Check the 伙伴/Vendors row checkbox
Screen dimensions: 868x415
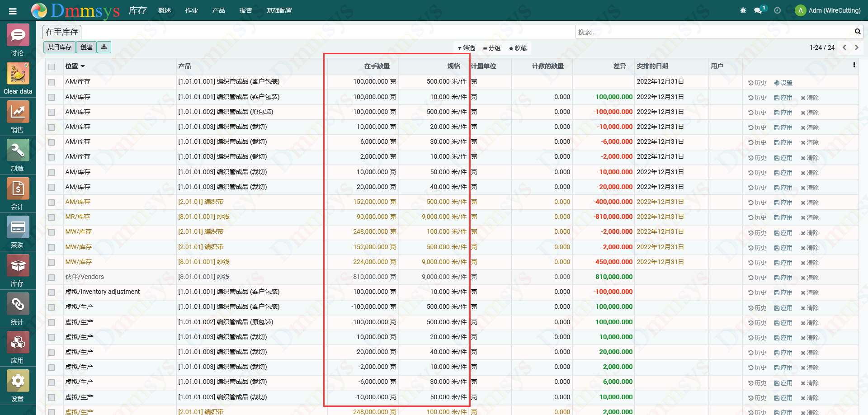52,278
